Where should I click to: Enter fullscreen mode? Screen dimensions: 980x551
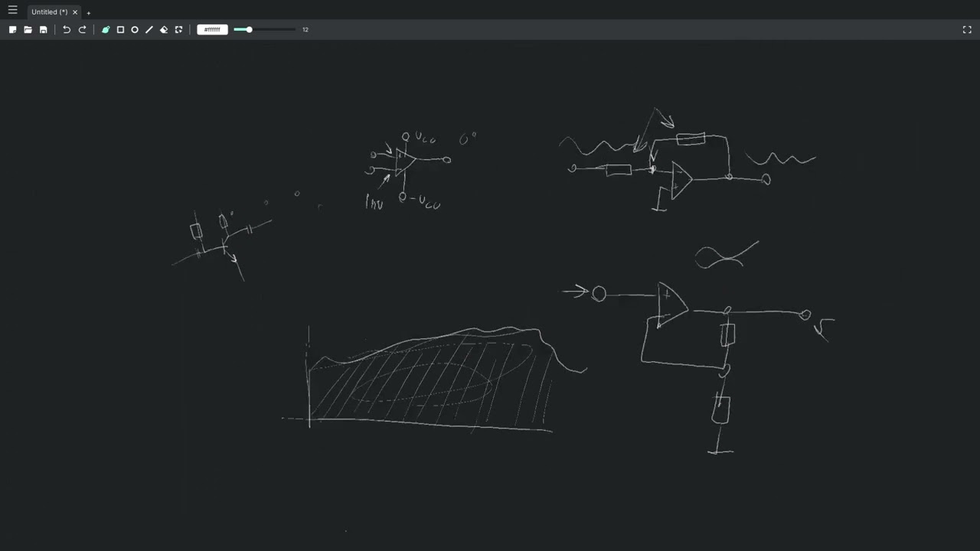point(967,30)
